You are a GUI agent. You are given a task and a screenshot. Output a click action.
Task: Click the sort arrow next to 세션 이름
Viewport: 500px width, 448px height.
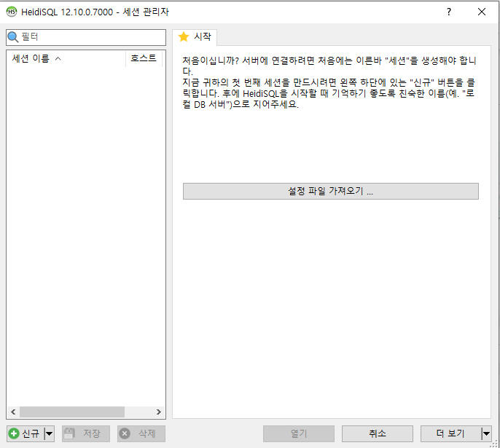[58, 58]
